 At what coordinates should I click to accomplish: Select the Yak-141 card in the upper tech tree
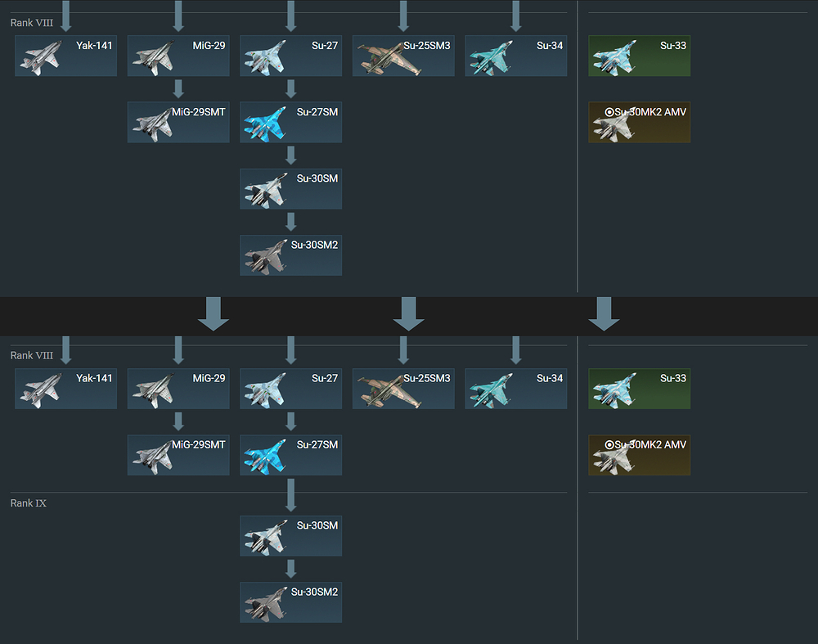(65, 56)
